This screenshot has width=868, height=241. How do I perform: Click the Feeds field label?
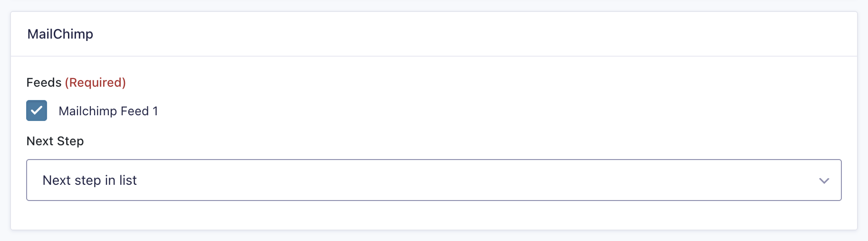coord(44,82)
